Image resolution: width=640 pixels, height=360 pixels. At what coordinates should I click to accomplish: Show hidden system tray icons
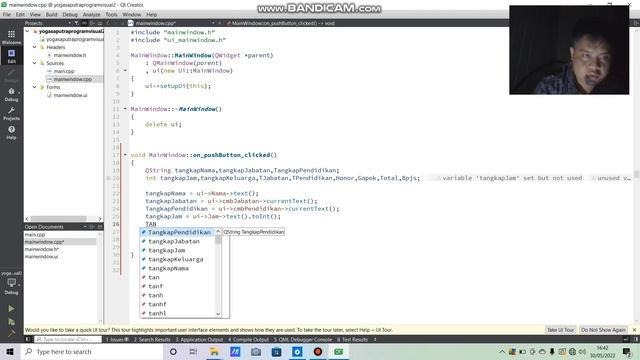point(502,351)
